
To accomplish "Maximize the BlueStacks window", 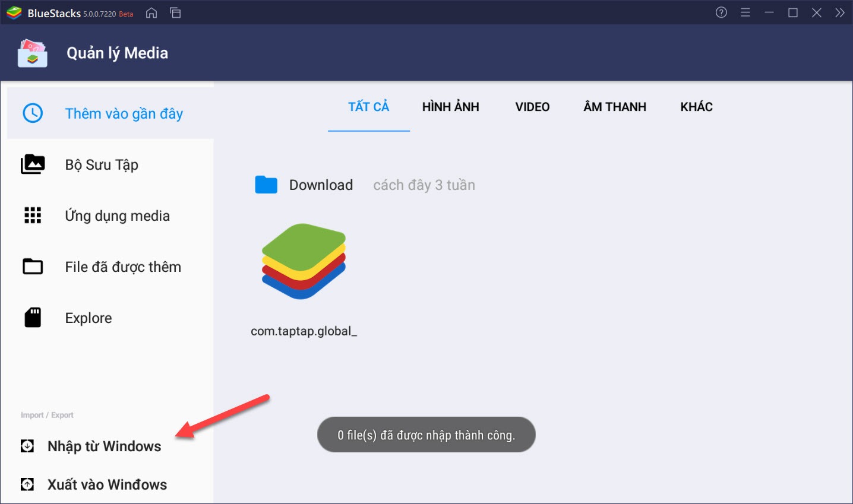I will (793, 12).
